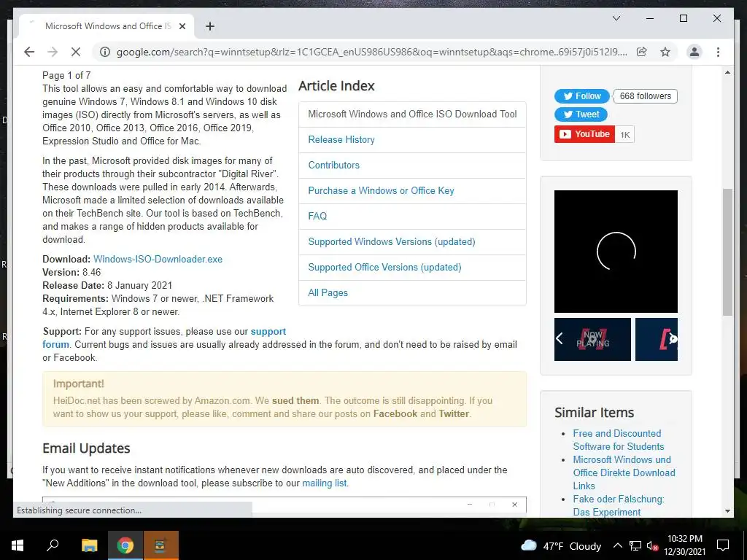This screenshot has height=560, width=747.
Task: Click the greyed-out forward arrow
Action: tap(53, 52)
